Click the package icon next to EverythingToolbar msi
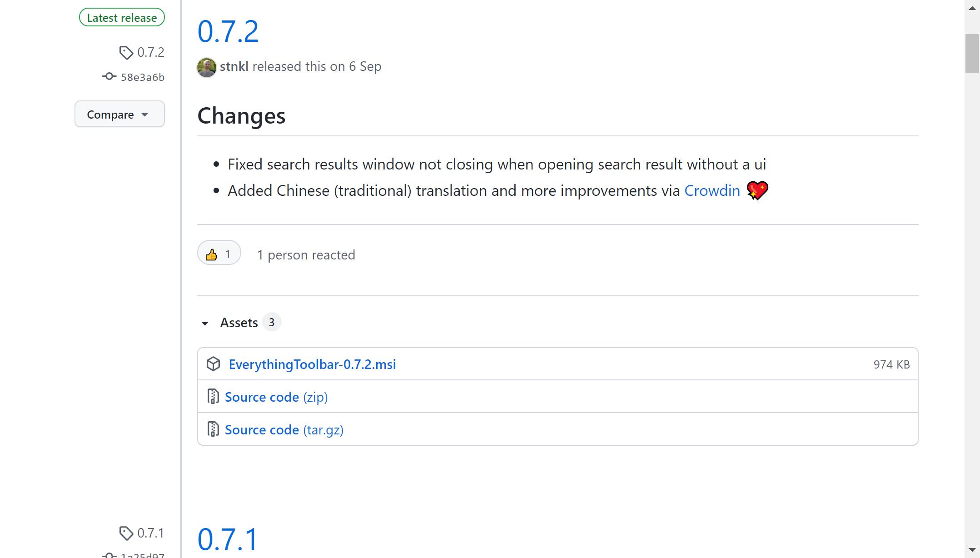 pos(213,364)
